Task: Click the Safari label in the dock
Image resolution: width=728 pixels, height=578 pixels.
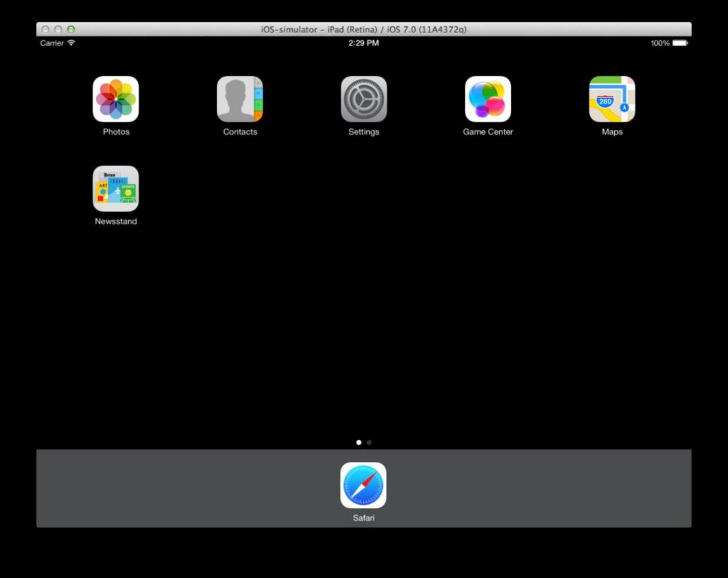Action: pos(363,518)
